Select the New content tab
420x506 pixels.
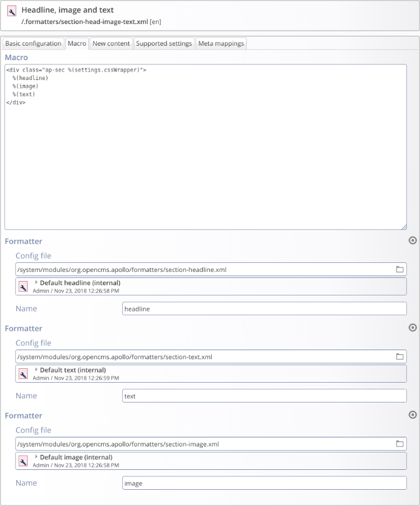tap(111, 43)
